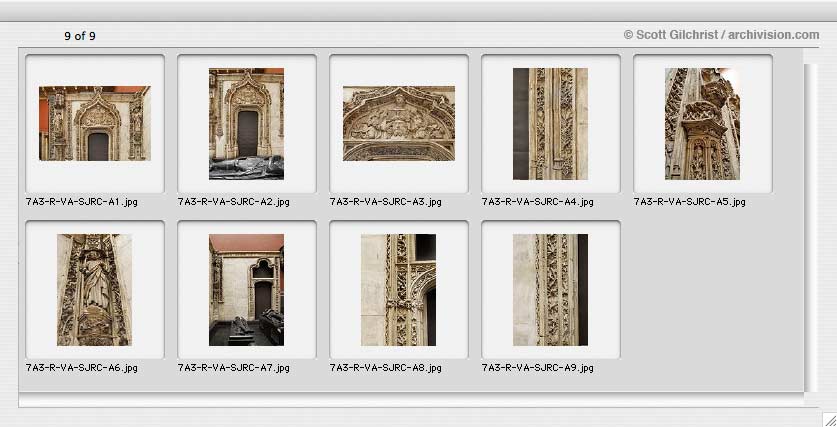Click filename text 7A3-R-VA-SJRC-A3.jpg
This screenshot has width=837, height=427.
[385, 202]
